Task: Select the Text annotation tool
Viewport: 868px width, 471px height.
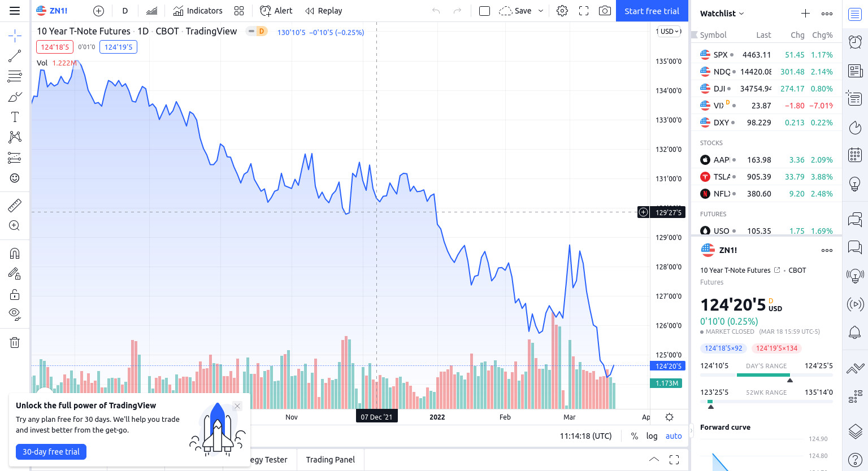Action: point(15,117)
